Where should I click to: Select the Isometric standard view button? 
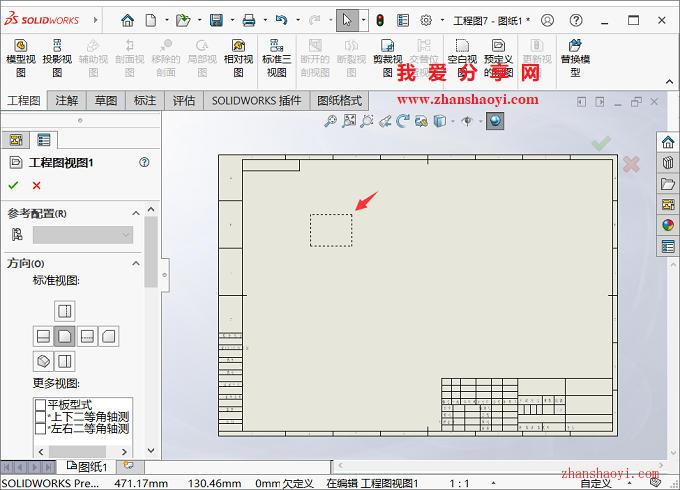coord(43,361)
